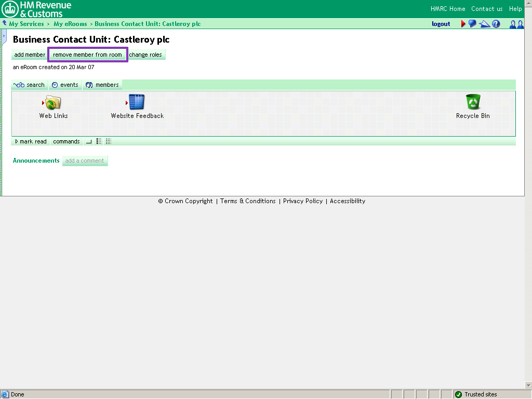Expand the mark read menu
The image size is (532, 399).
(x=31, y=141)
